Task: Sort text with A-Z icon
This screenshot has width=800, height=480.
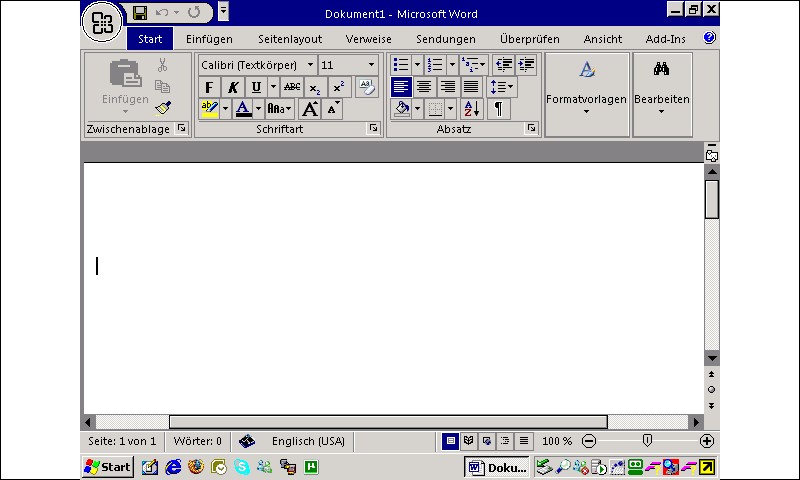Action: click(471, 109)
